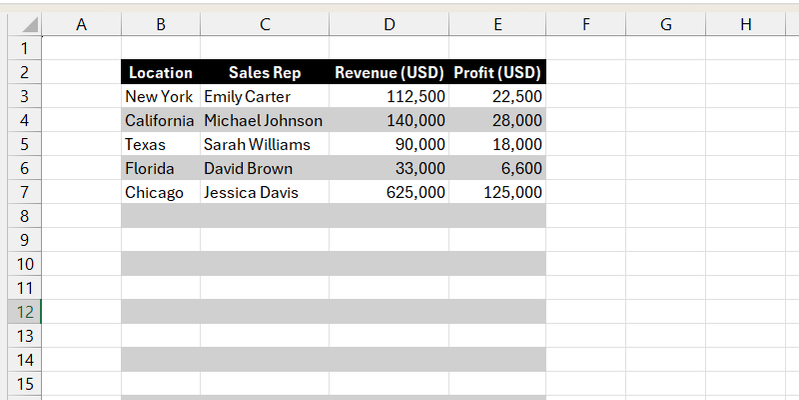
Task: Select the cell containing 22,500
Action: 497,96
